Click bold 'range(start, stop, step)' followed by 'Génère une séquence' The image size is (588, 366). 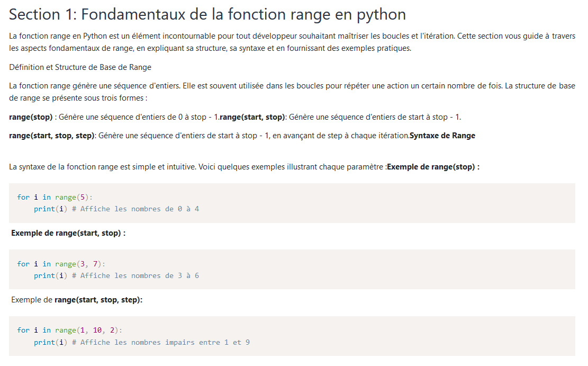(x=52, y=136)
